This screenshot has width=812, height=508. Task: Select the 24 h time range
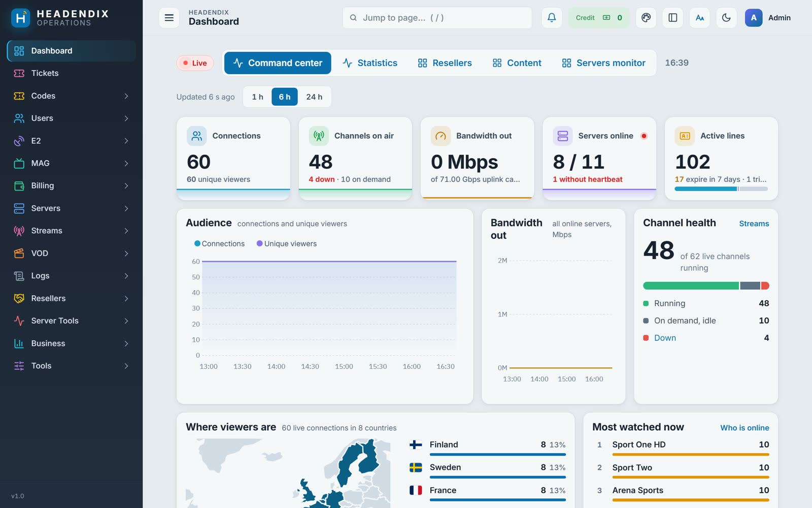click(x=314, y=97)
